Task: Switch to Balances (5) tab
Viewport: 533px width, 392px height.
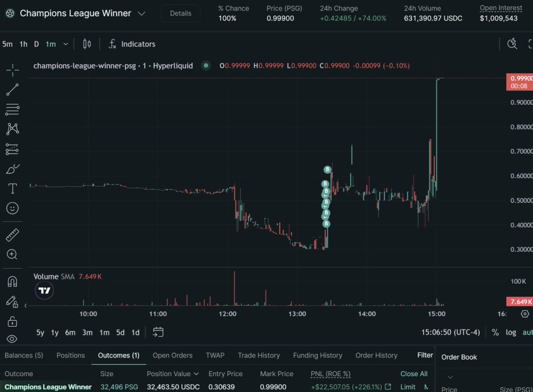Action: (24, 355)
